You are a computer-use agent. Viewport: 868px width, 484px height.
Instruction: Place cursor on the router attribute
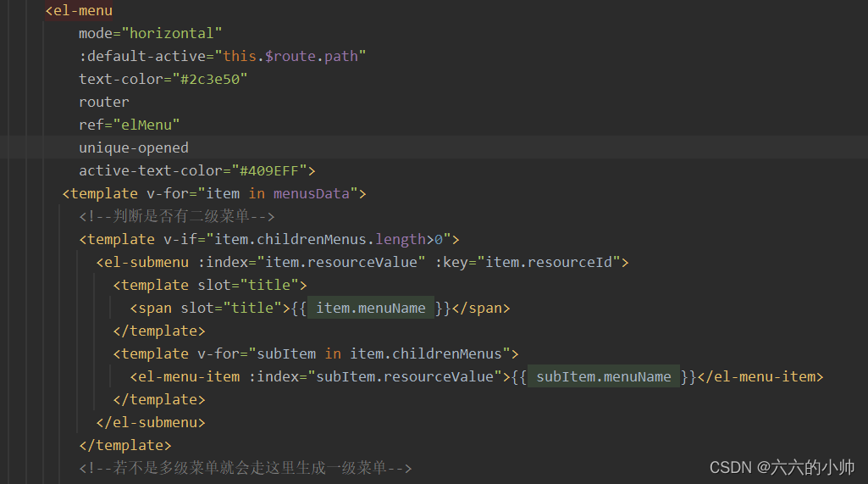[x=103, y=102]
